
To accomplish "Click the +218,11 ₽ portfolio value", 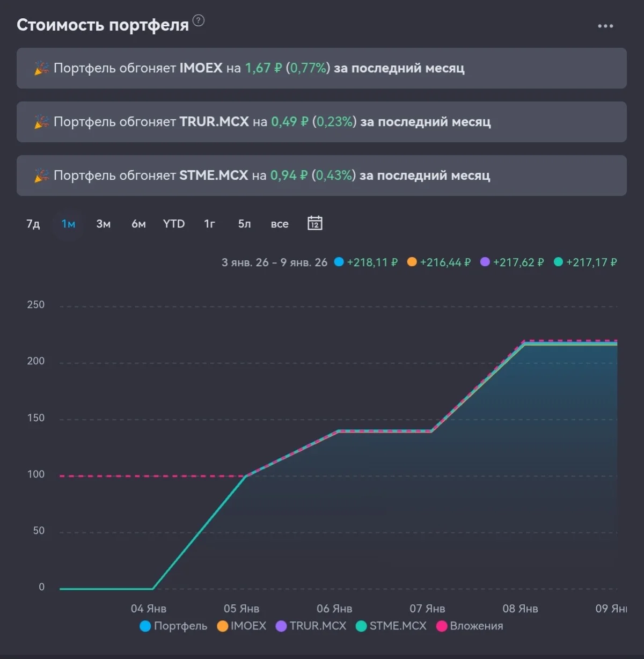I will [372, 262].
